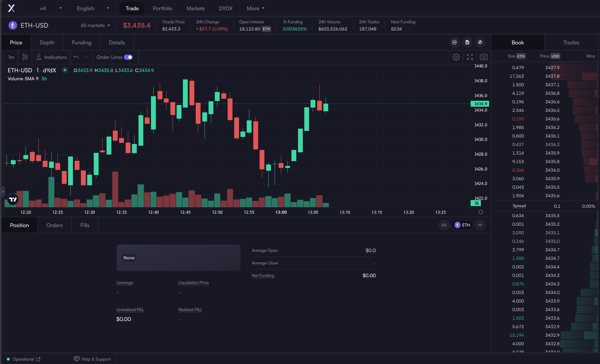Click the market details document icon
The height and width of the screenshot is (364, 600).
pyautogui.click(x=467, y=42)
